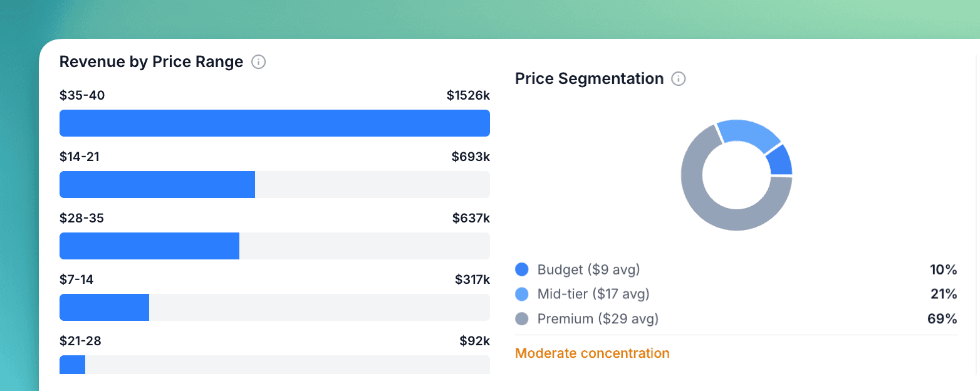The width and height of the screenshot is (980, 391).
Task: Click the $14-21 price range label
Action: pyautogui.click(x=80, y=156)
